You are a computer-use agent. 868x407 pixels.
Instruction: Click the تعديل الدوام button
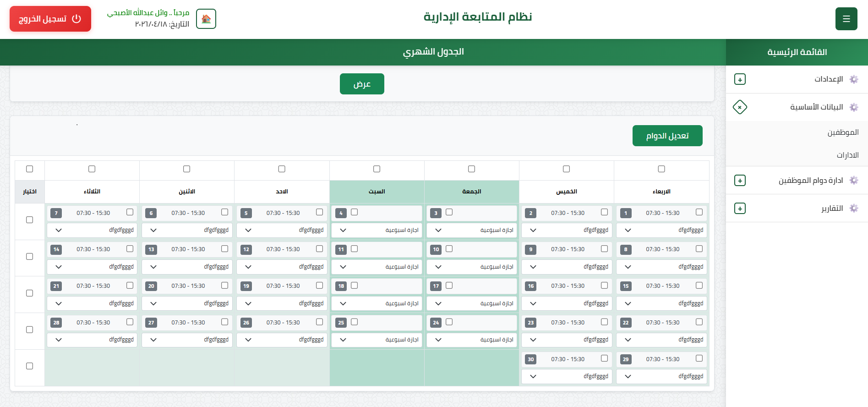coord(667,136)
